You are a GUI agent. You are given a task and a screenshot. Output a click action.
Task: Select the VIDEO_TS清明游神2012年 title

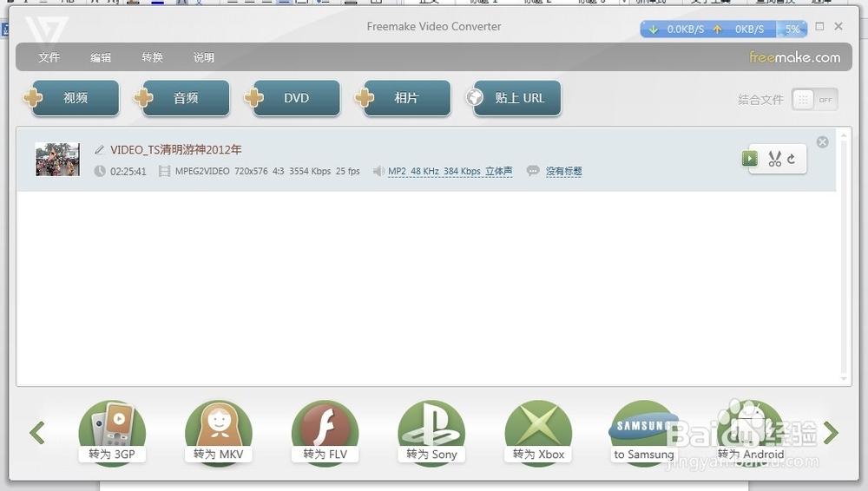176,149
